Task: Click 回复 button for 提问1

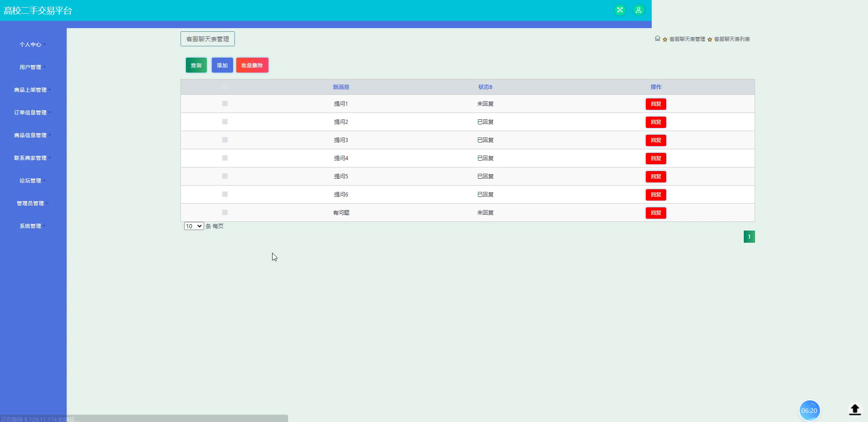Action: [656, 104]
